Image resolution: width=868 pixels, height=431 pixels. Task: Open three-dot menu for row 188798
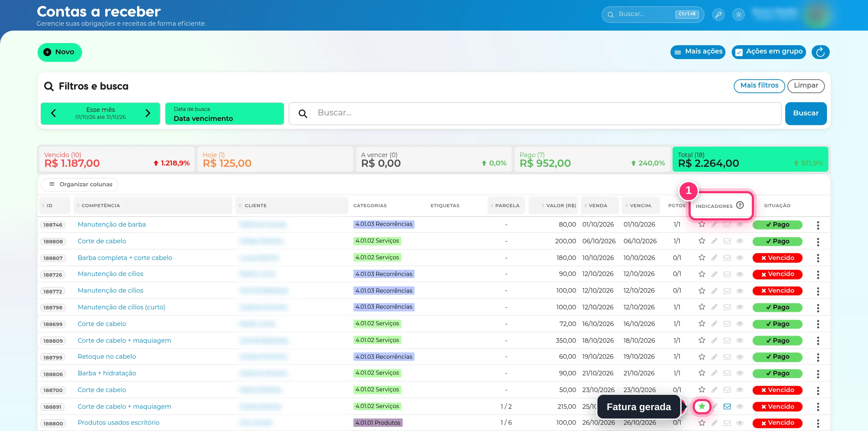(x=818, y=308)
